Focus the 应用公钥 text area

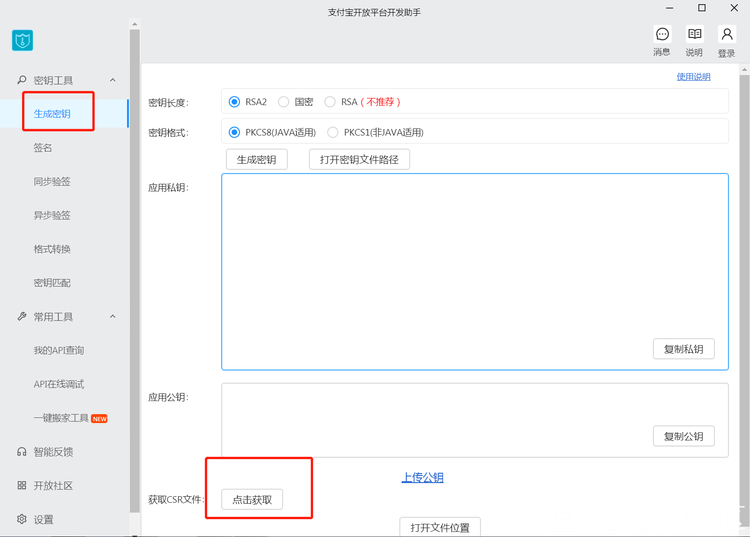point(475,420)
